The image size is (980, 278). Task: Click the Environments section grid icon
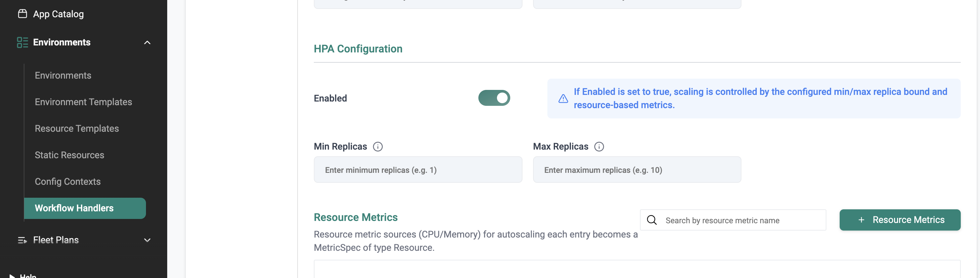(23, 42)
